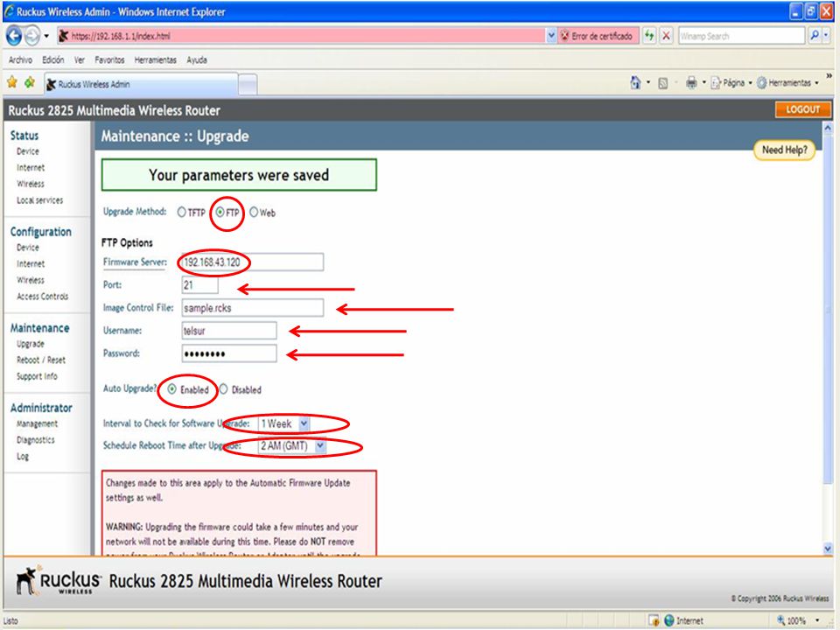Image resolution: width=840 pixels, height=630 pixels.
Task: Open the Favoritos menu
Action: (109, 60)
